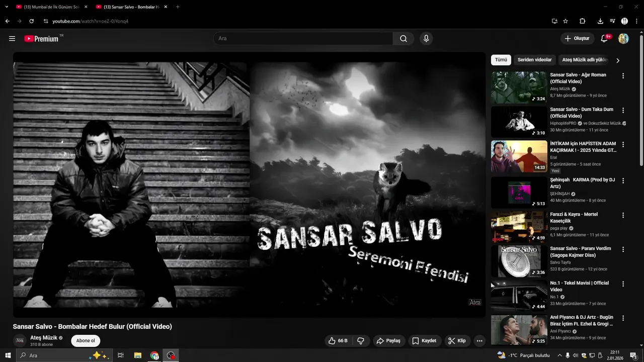Viewport: 644px width, 362px height.
Task: Open Ateş Müzik channel name link
Action: click(x=44, y=338)
